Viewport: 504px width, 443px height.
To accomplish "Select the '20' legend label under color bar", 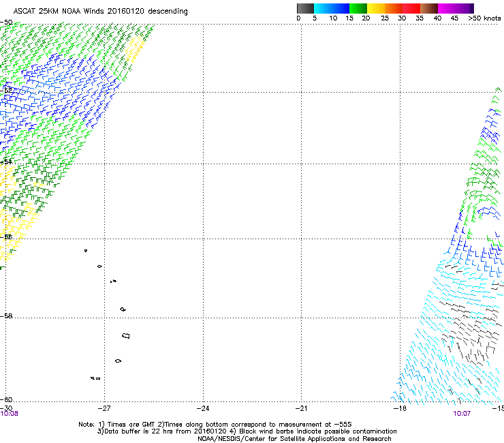I will coord(366,18).
